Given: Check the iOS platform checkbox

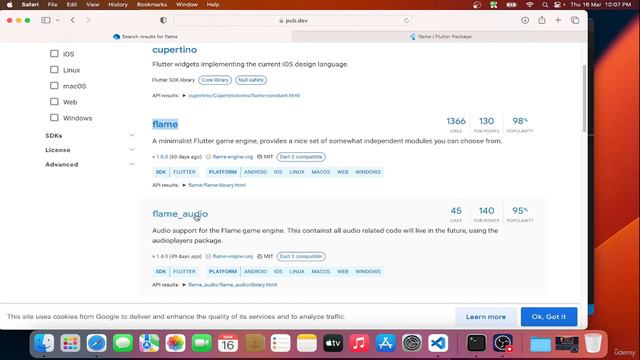Looking at the screenshot, I should (54, 53).
